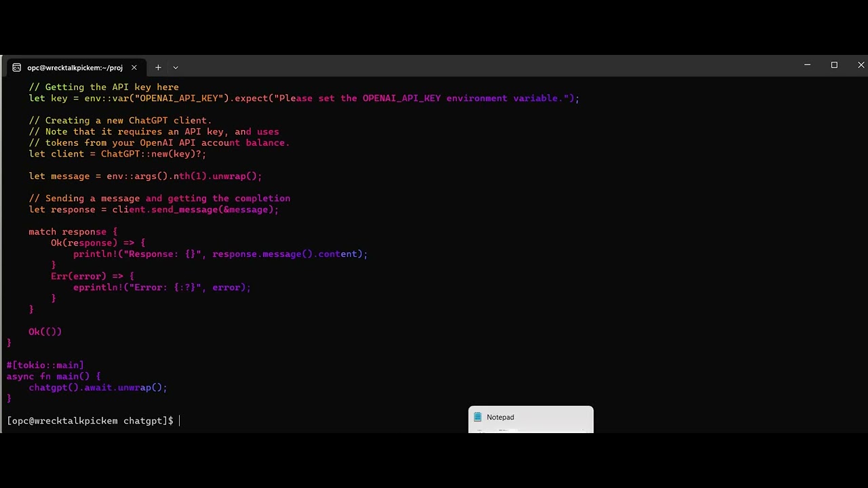Click 'let client = ChatGPT::new(key)?;' line

tap(117, 154)
